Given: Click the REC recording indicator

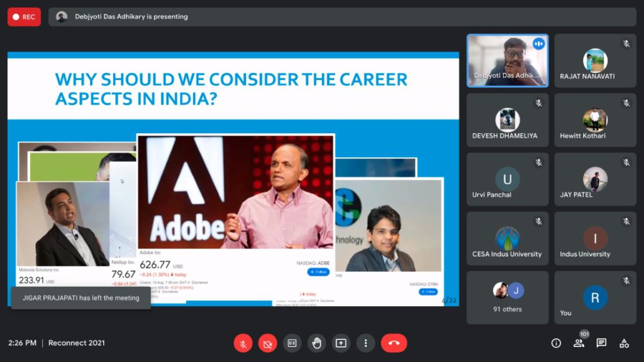Looking at the screenshot, I should pos(24,17).
